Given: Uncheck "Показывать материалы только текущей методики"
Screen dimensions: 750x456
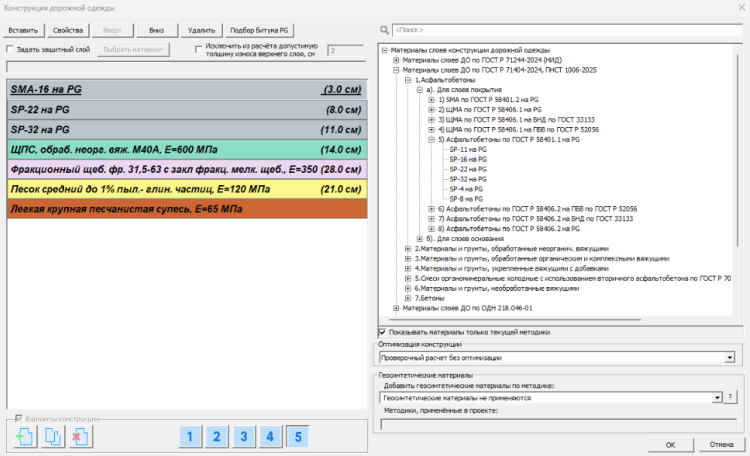Looking at the screenshot, I should [383, 332].
